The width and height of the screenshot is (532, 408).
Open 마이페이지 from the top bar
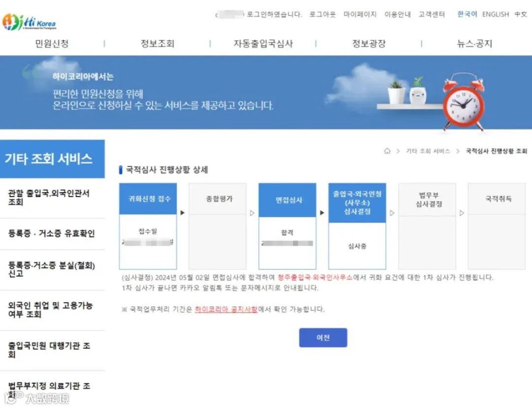[x=360, y=14]
